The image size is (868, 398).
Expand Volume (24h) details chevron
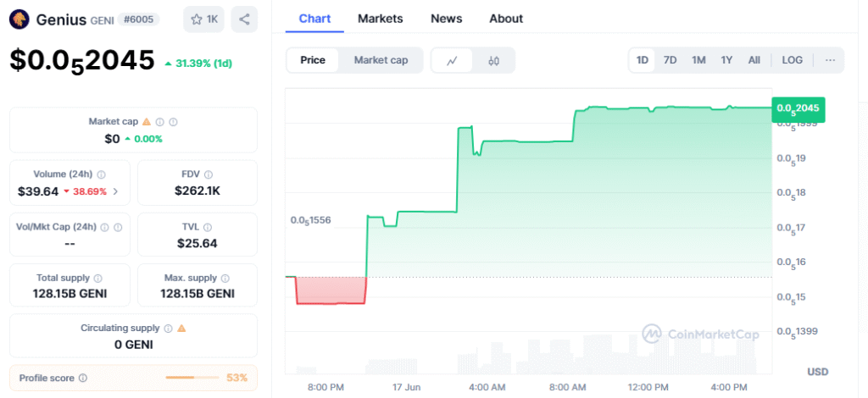coord(115,192)
